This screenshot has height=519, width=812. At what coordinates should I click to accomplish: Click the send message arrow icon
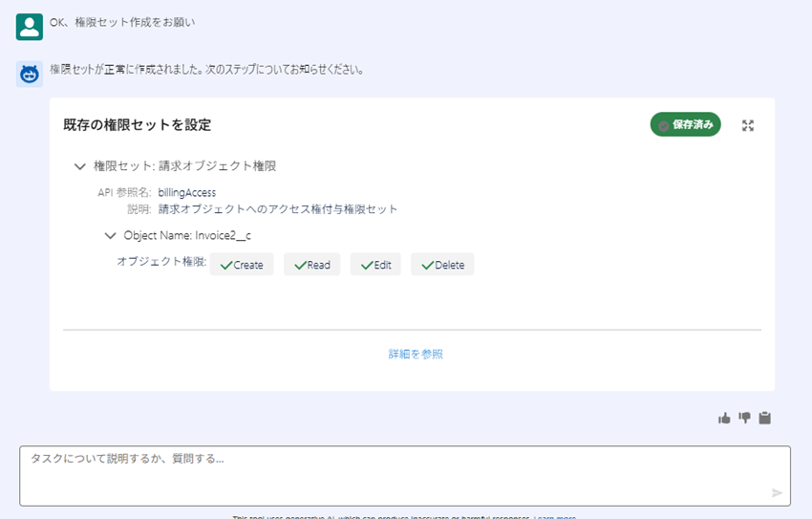click(x=777, y=492)
